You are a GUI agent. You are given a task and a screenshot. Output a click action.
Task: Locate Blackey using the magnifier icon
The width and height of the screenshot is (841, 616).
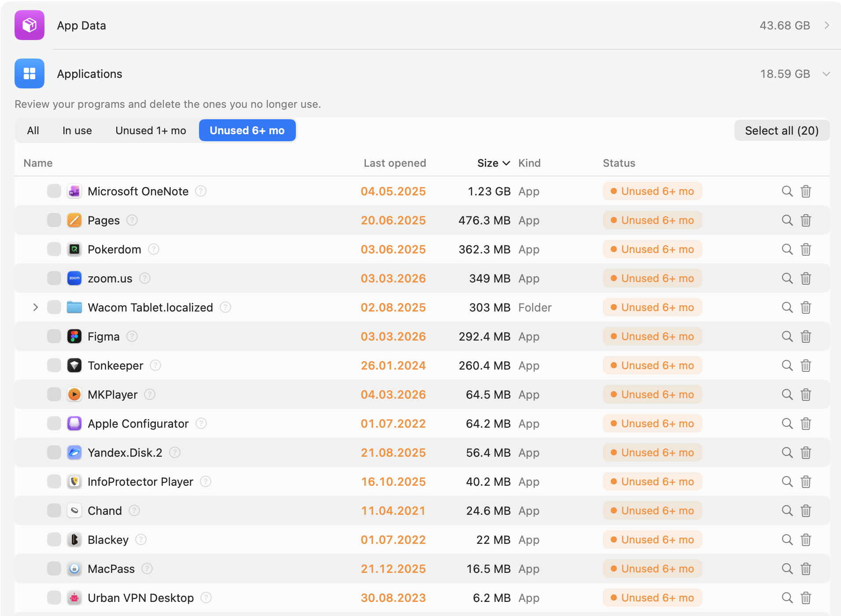click(787, 540)
